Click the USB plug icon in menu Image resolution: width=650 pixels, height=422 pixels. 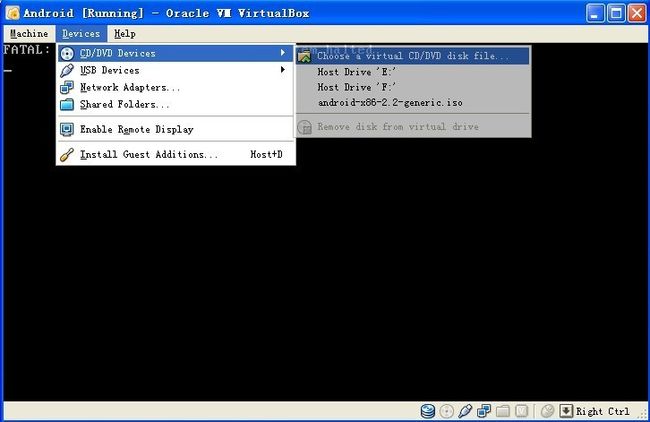point(67,70)
